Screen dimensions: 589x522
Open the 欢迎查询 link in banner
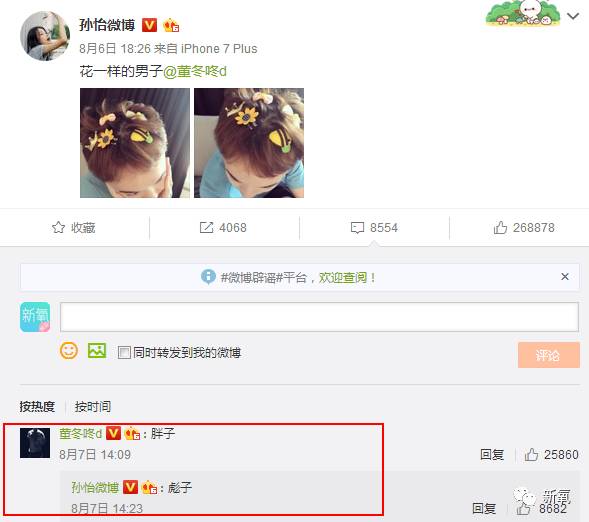tap(343, 278)
